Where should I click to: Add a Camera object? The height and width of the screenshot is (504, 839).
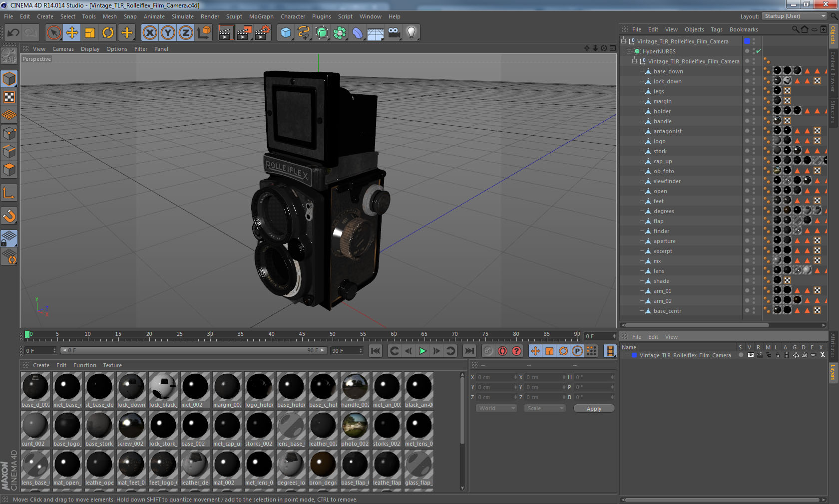click(394, 33)
